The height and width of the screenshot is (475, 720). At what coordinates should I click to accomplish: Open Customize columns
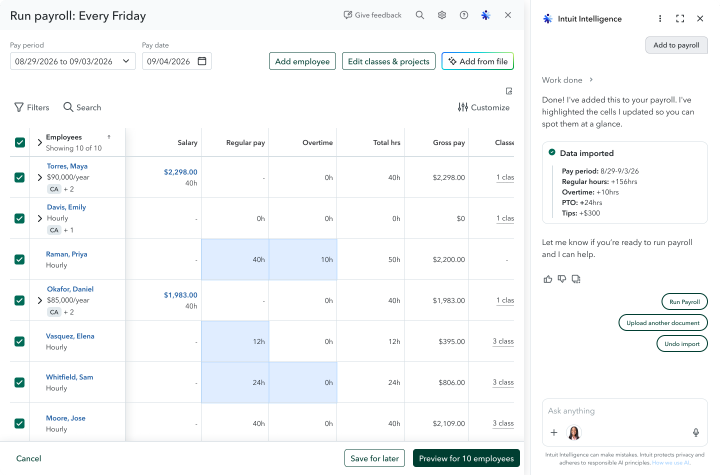(484, 107)
